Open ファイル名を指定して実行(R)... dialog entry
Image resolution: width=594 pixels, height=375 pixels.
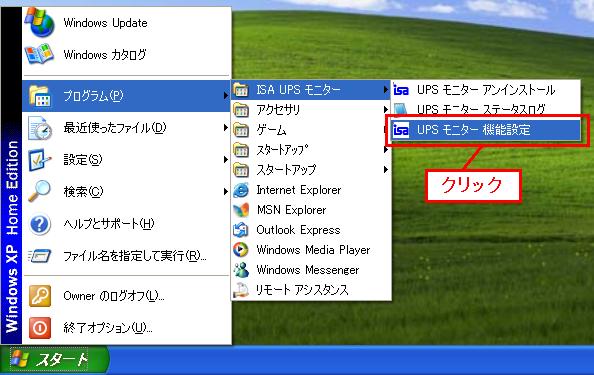pyautogui.click(x=127, y=256)
